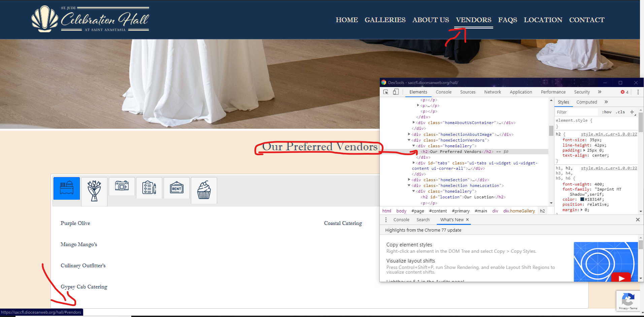Go to the GALLERIES page link
This screenshot has height=317, width=644.
click(385, 20)
